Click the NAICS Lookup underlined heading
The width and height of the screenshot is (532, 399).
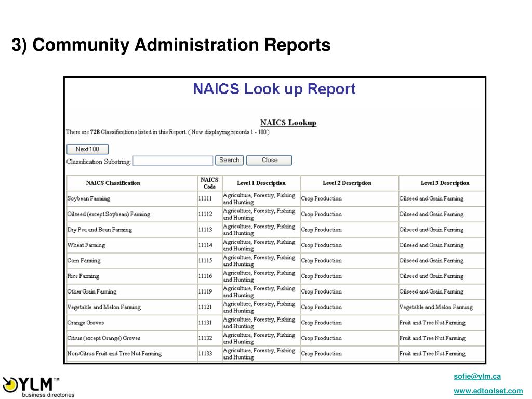(288, 123)
